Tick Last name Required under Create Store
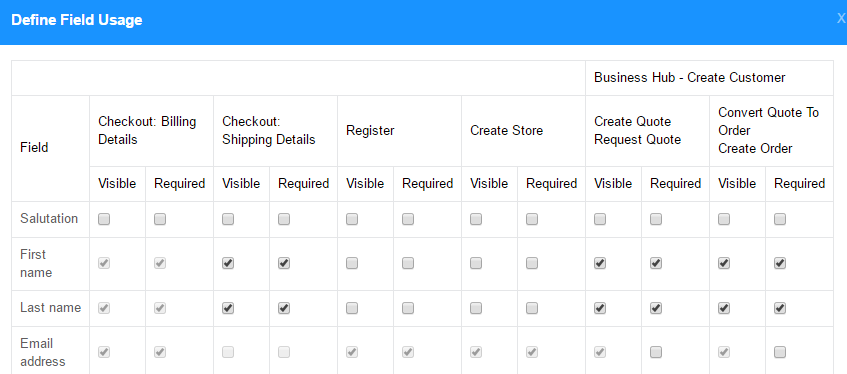This screenshot has height=374, width=847. coord(532,308)
